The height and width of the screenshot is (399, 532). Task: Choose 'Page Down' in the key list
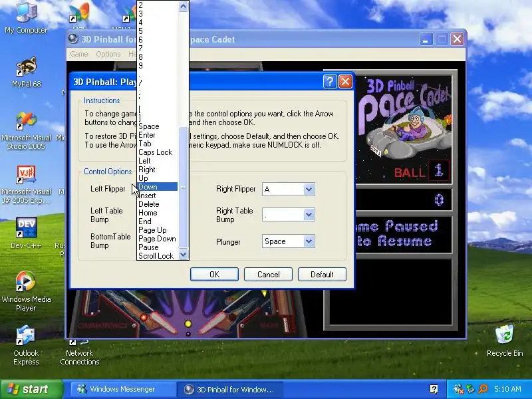[158, 239]
